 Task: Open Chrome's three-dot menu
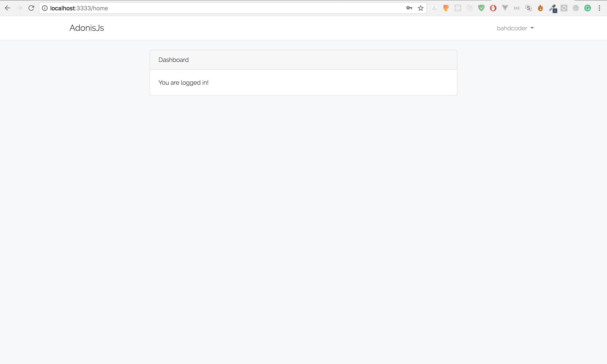point(599,8)
